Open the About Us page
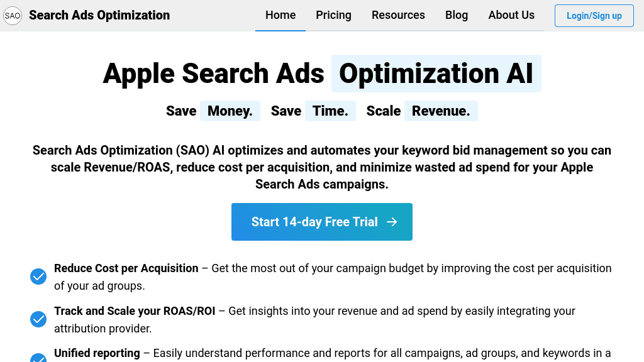The width and height of the screenshot is (644, 362). point(511,15)
